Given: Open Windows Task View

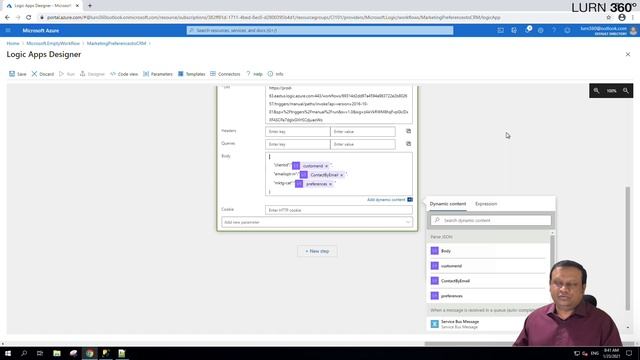Looking at the screenshot, I should click(40, 353).
